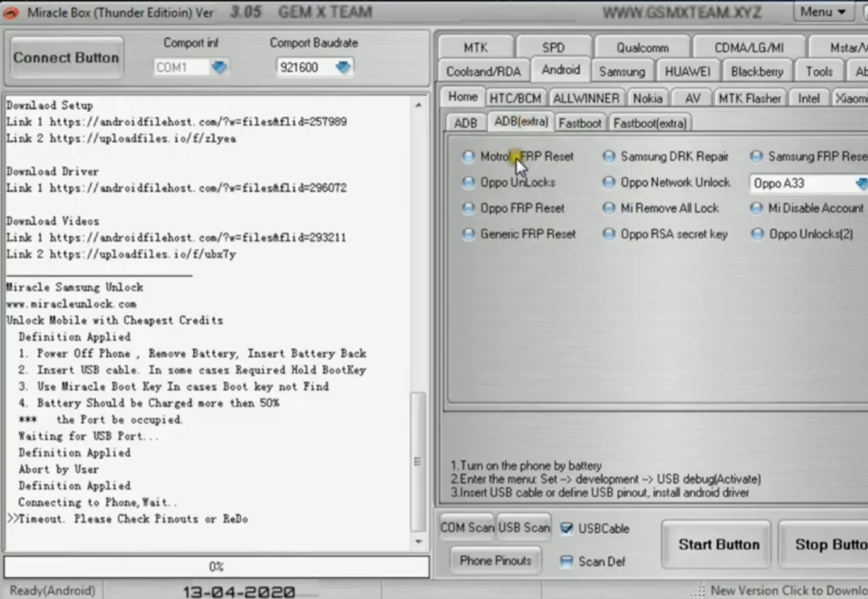Screen dimensions: 868x599
Task: Select the ALLWINNER sub-tab
Action: click(585, 99)
